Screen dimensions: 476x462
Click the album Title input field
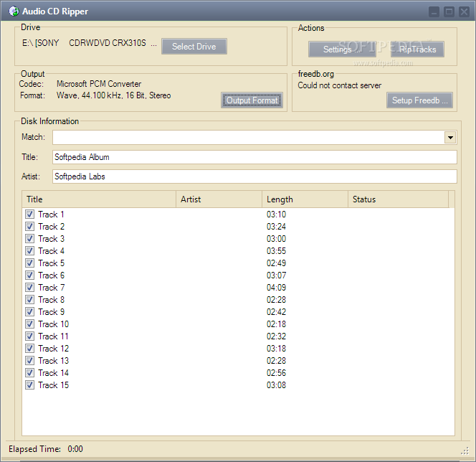pyautogui.click(x=254, y=157)
